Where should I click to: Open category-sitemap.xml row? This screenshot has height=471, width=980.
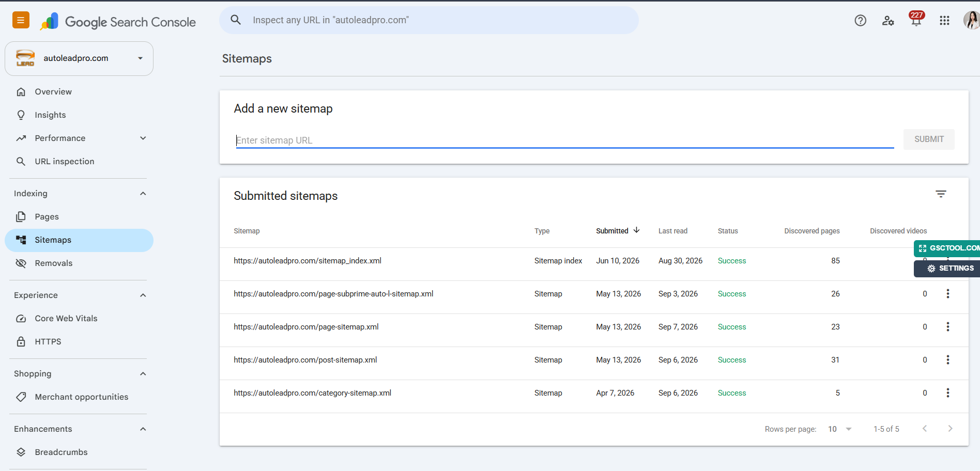click(x=594, y=397)
